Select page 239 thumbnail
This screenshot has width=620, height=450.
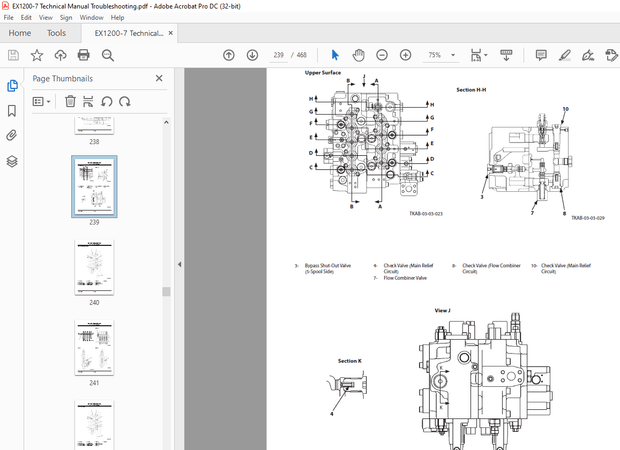94,186
